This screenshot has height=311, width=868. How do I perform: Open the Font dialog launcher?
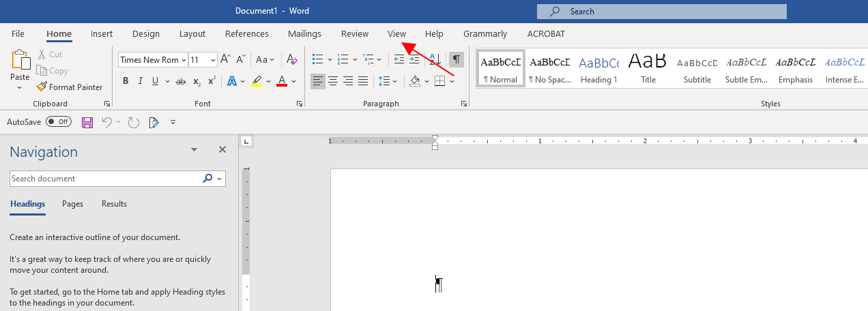point(300,104)
